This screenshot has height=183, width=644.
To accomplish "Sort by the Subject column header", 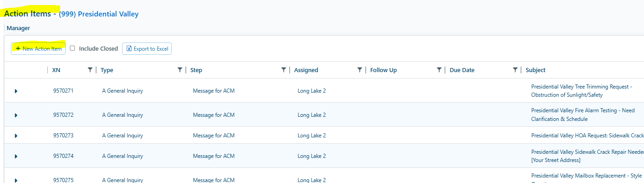I will click(x=535, y=70).
